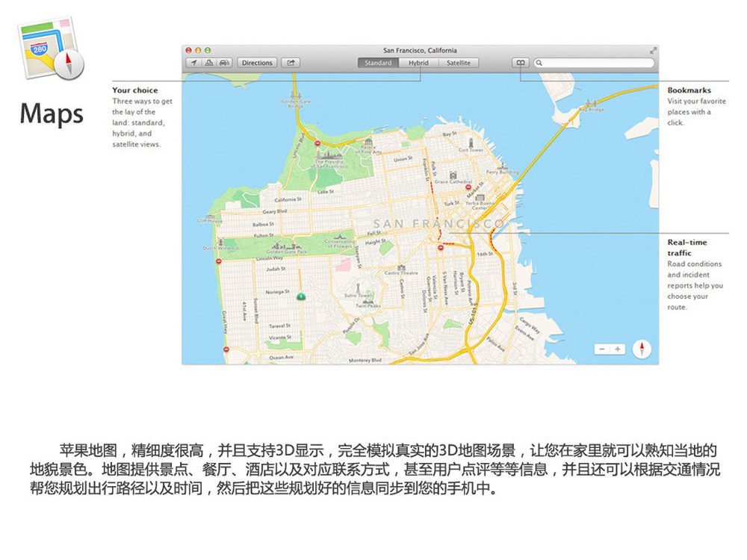Click the Sutro Tower landmark icon
Screen dimensions: 747x560
359,288
